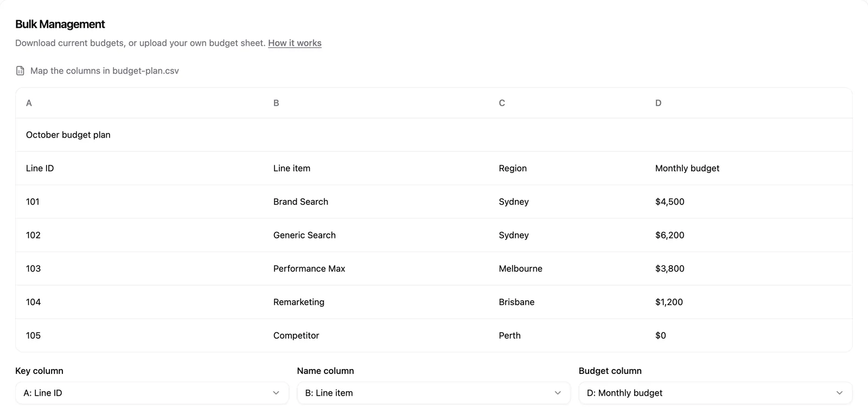Click the $4,500 budget cell
The image size is (868, 407).
coord(749,202)
